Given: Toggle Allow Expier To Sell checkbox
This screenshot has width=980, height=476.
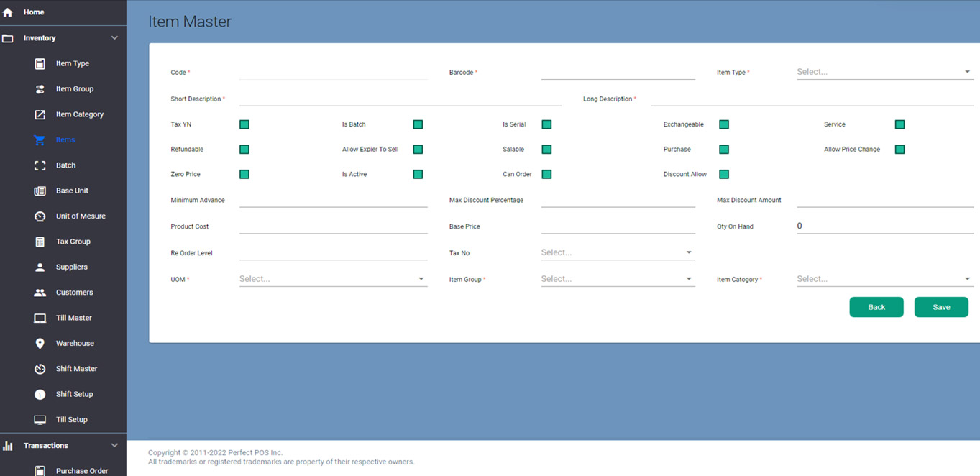Looking at the screenshot, I should pyautogui.click(x=418, y=150).
